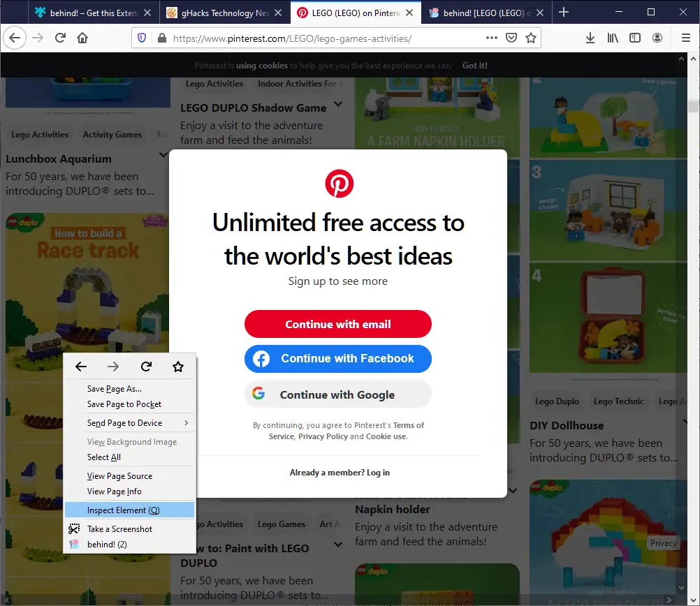This screenshot has width=700, height=606.
Task: Select Inspect Element from context menu
Action: [x=129, y=510]
